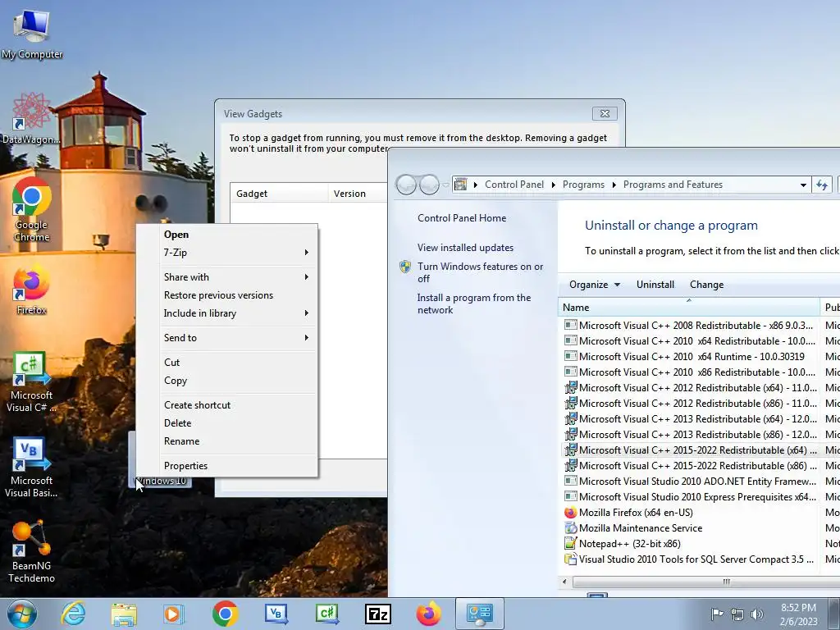840x630 pixels.
Task: Close the View Gadgets dialog
Action: coord(605,113)
